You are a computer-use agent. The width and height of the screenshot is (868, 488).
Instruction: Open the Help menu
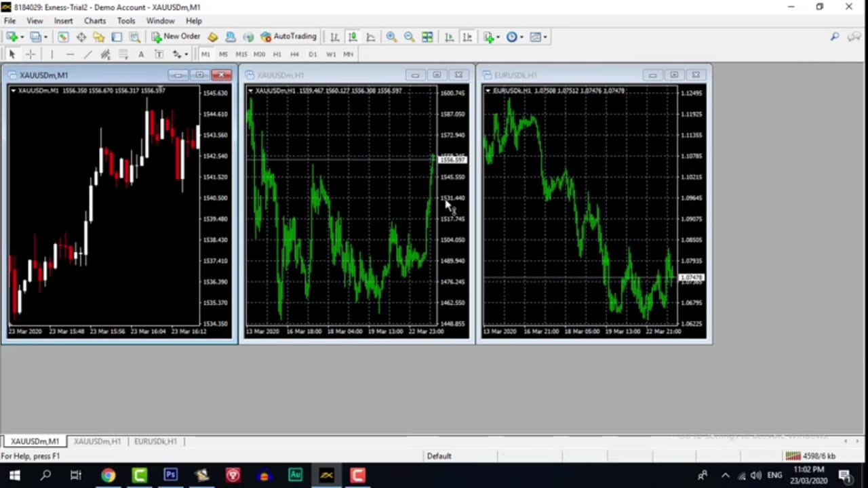coord(194,21)
